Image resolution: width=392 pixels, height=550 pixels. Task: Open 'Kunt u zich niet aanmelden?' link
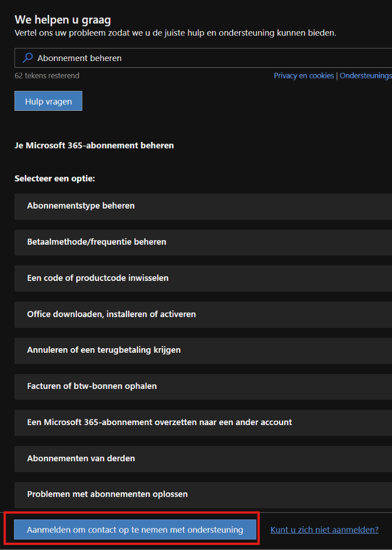pyautogui.click(x=324, y=530)
